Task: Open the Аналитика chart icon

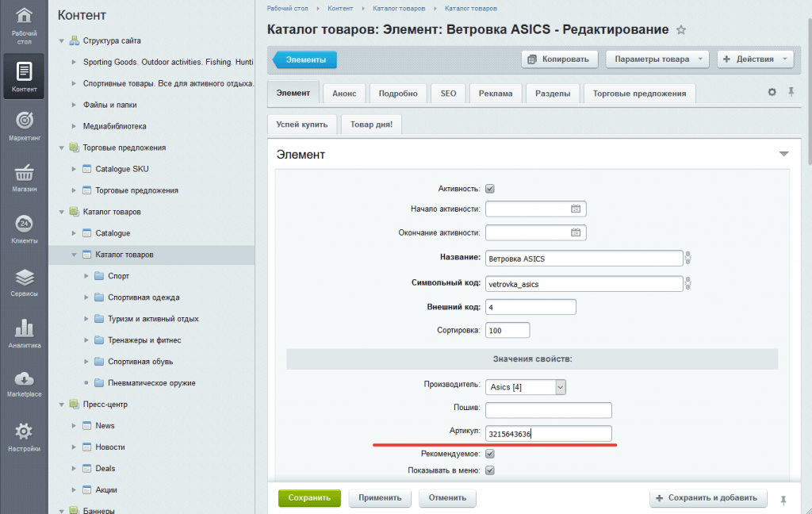Action: [x=24, y=328]
